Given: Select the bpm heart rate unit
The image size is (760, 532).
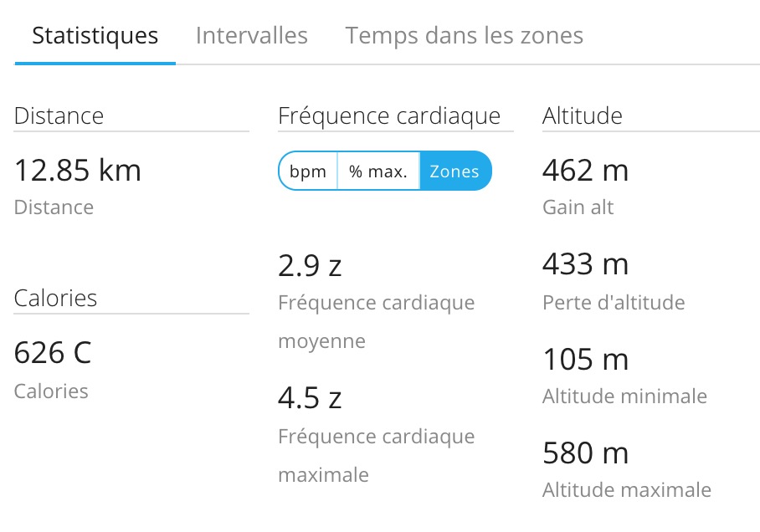Looking at the screenshot, I should click(x=308, y=171).
